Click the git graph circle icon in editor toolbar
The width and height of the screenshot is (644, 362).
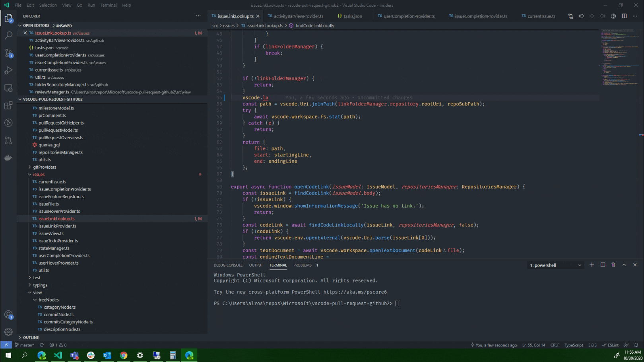click(x=613, y=16)
